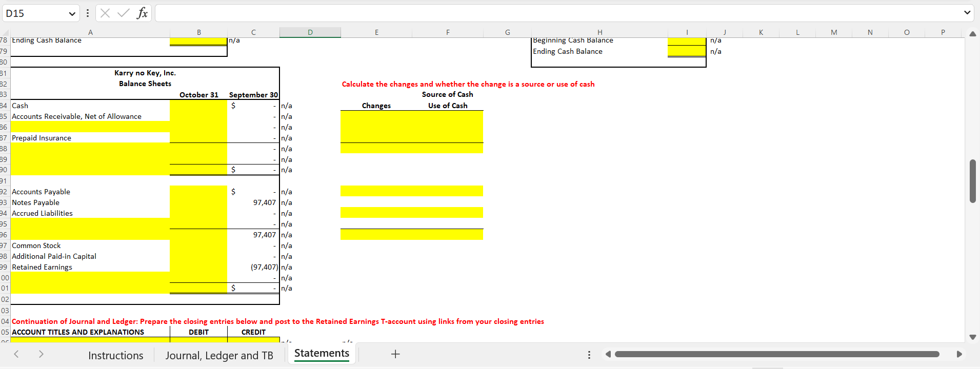This screenshot has width=980, height=369.
Task: Cancel formula entry with X icon
Action: [x=105, y=13]
